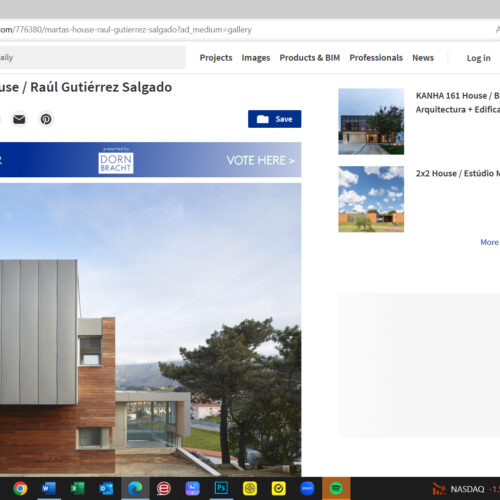Open the yellow diamond-pattern app in taskbar
Viewport: 500px width, 500px height.
(x=250, y=489)
